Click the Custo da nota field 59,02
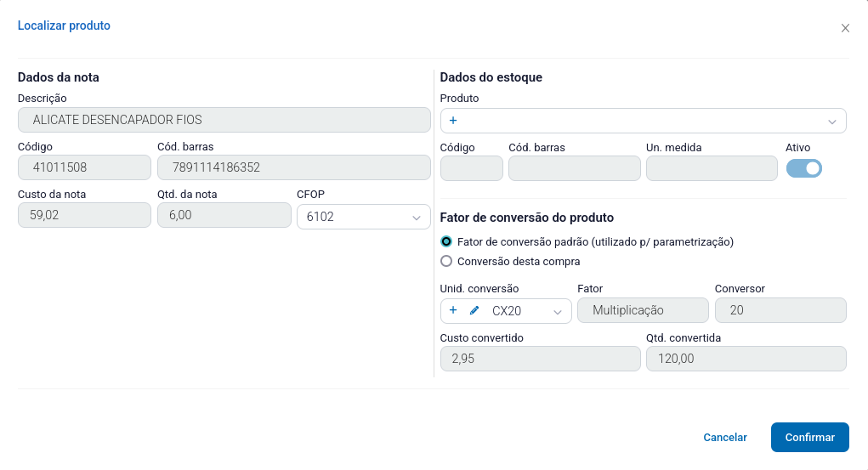Image resolution: width=868 pixels, height=470 pixels. [x=84, y=217]
